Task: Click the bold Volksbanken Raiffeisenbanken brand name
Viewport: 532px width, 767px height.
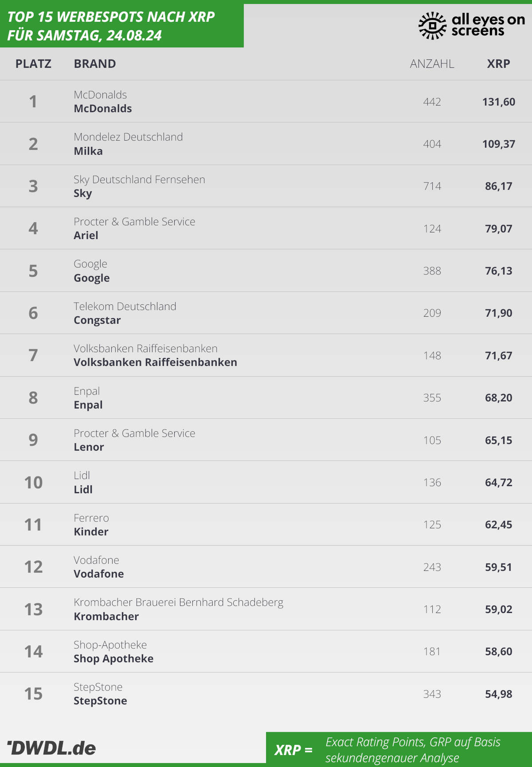Action: (x=155, y=362)
